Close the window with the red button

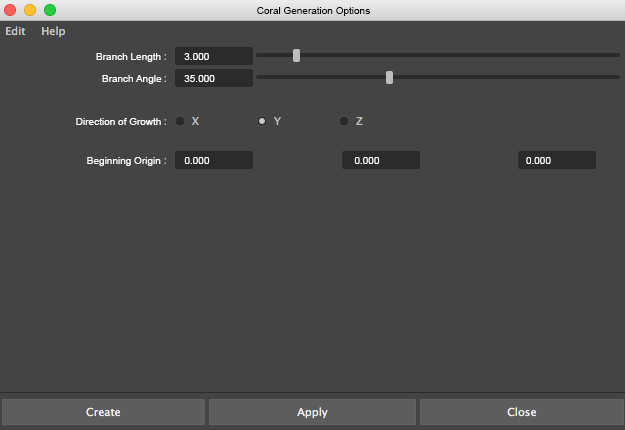tap(10, 10)
